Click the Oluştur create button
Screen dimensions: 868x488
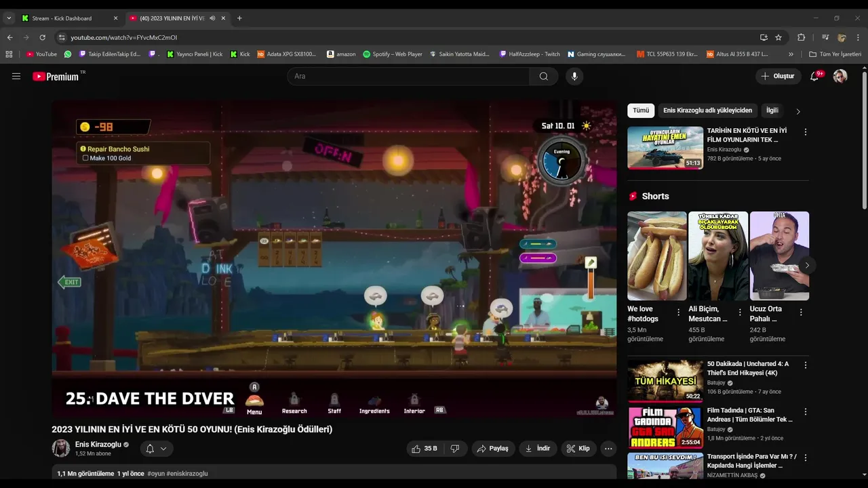pyautogui.click(x=778, y=76)
